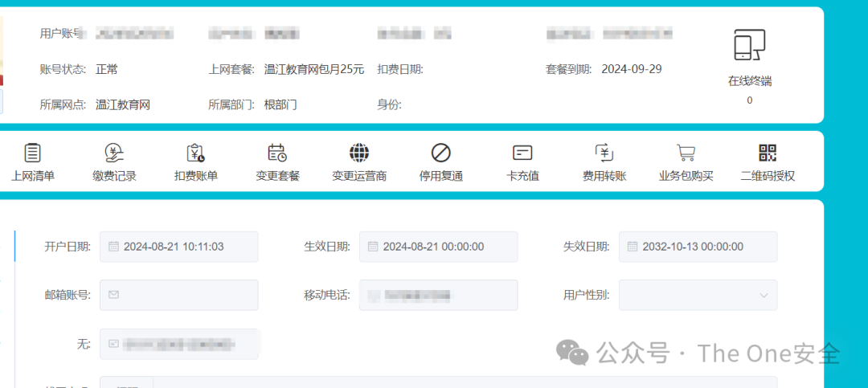Click the ID card icon in 无 field
The width and height of the screenshot is (868, 388).
[113, 344]
